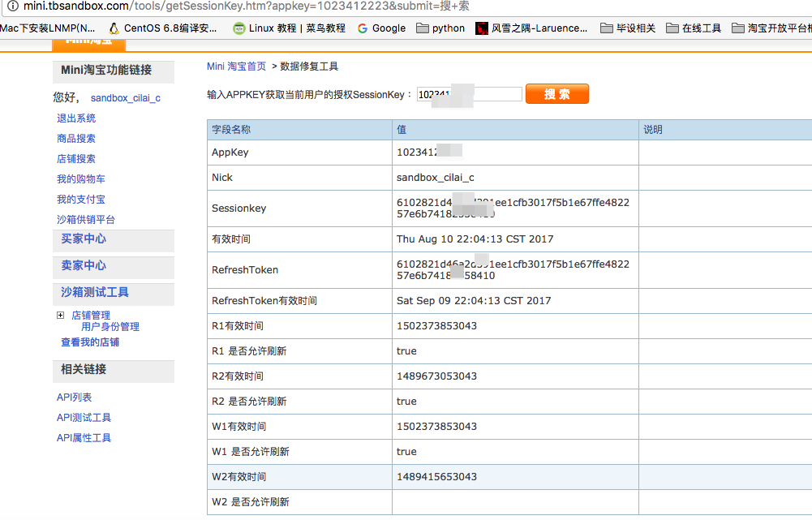Go to Mini 淘宝首页 breadcrumb link
This screenshot has height=520, width=812.
pyautogui.click(x=236, y=67)
